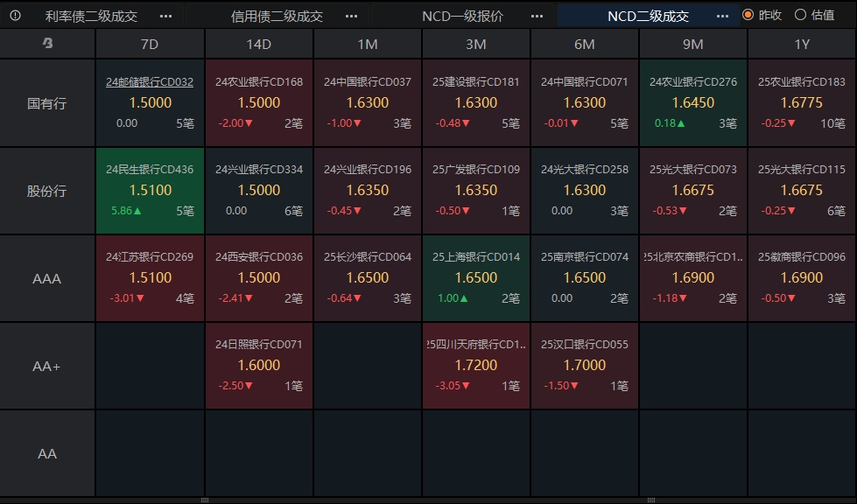Viewport: 857px width, 504px height.
Task: Switch to the 利率债二级成交 tab
Action: pos(91,17)
